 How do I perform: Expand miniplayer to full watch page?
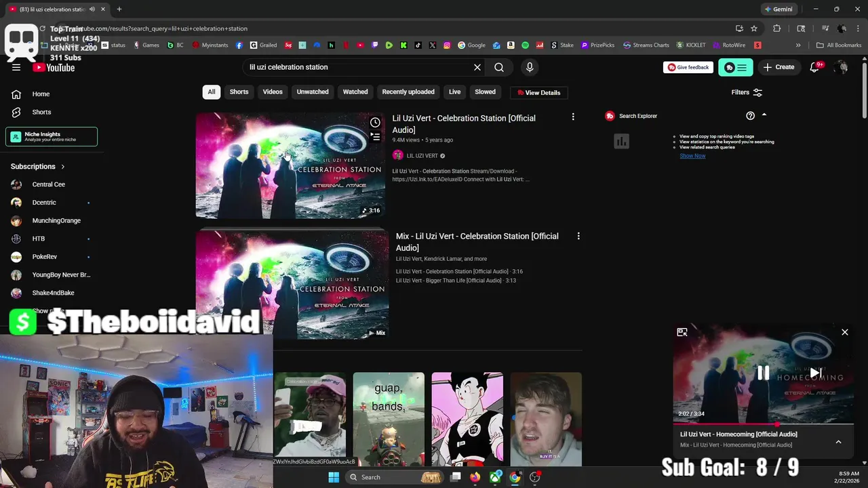682,332
